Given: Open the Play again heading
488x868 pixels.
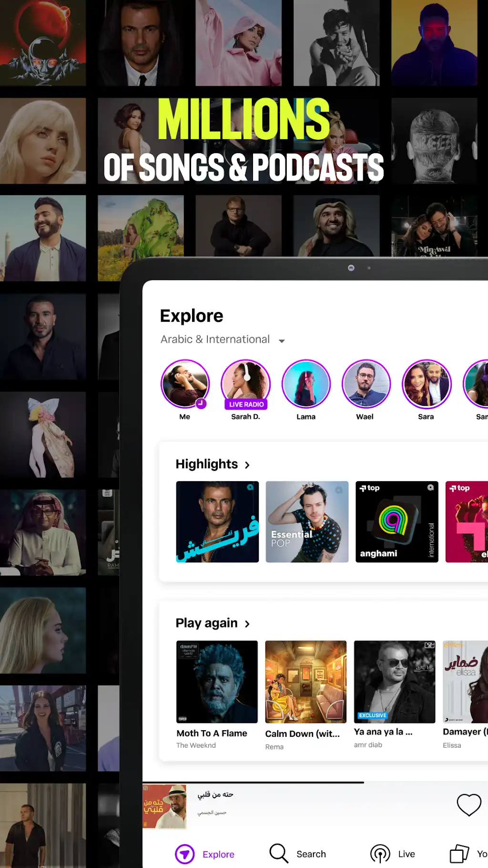Looking at the screenshot, I should click(206, 623).
